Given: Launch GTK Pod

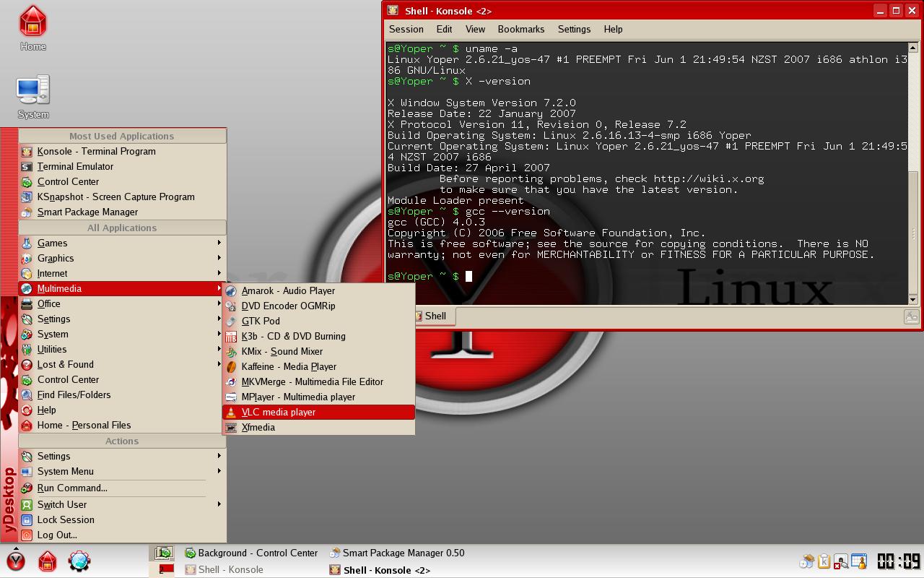Looking at the screenshot, I should (318, 321).
